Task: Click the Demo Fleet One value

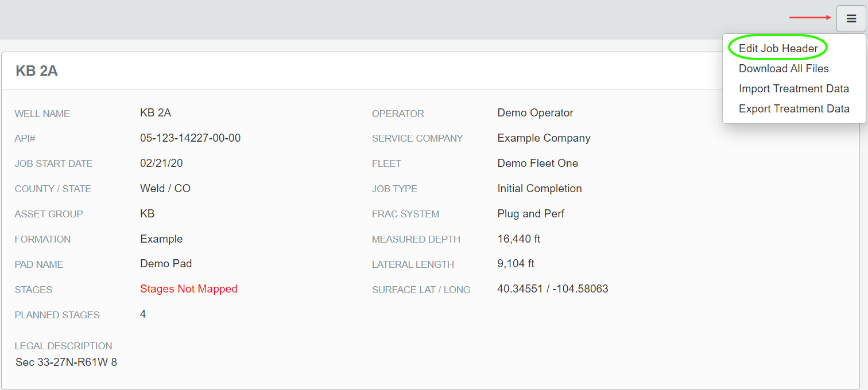Action: [537, 163]
